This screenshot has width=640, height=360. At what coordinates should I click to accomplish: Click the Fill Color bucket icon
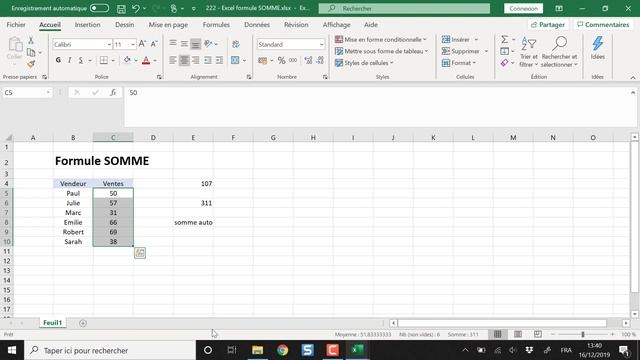(x=127, y=60)
